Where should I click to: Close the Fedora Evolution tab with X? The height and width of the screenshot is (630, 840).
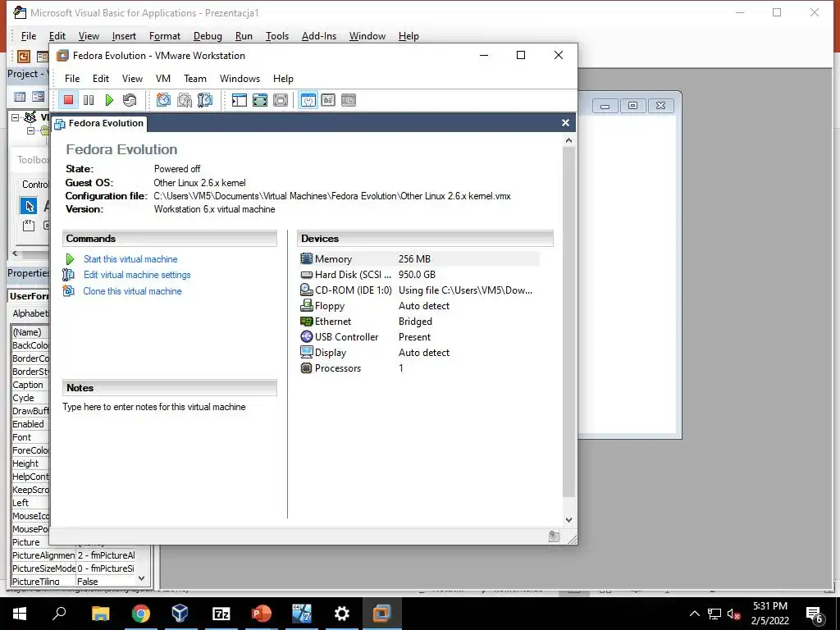565,123
